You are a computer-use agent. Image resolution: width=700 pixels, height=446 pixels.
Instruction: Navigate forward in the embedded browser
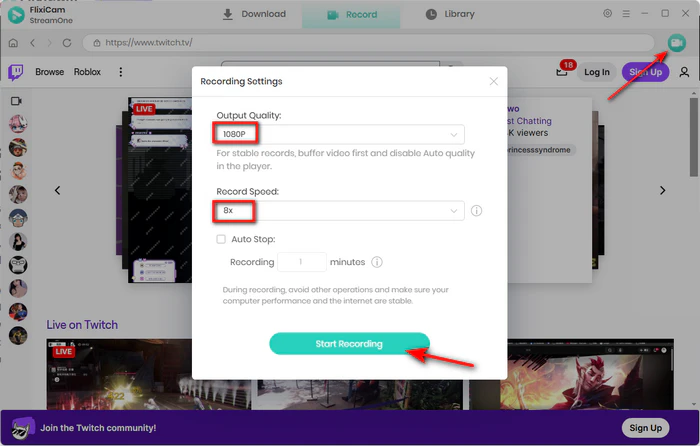[x=50, y=43]
